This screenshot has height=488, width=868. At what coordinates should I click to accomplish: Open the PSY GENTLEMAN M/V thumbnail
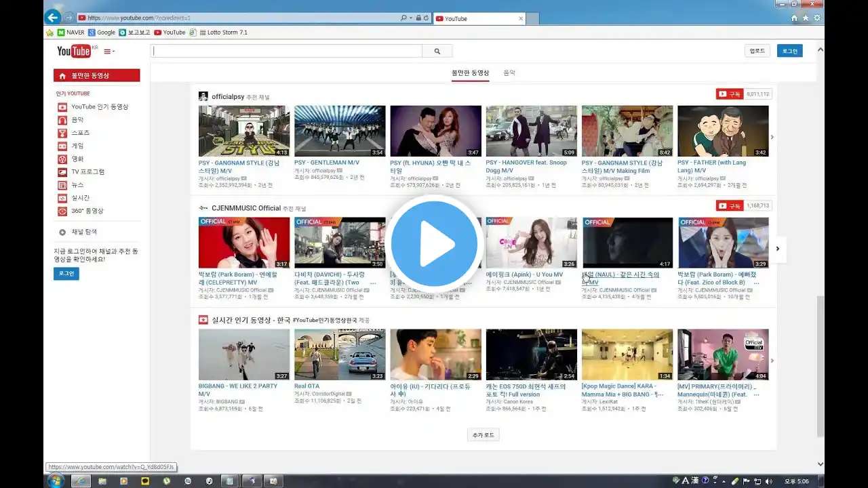coord(340,131)
